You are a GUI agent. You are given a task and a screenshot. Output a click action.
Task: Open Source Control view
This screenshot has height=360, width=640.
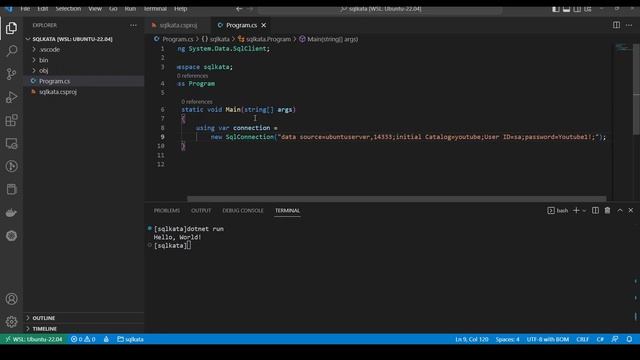11,74
